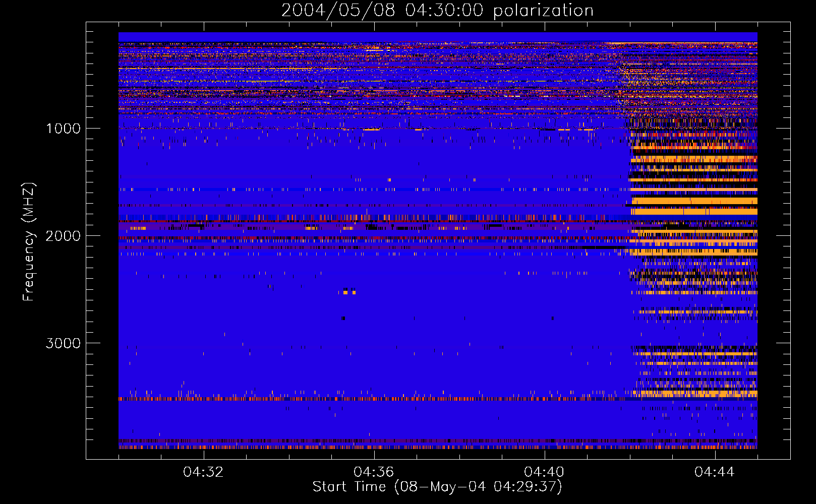Image resolution: width=816 pixels, height=504 pixels.
Task: Click the 3000 frequency tick label
Action: coord(63,343)
